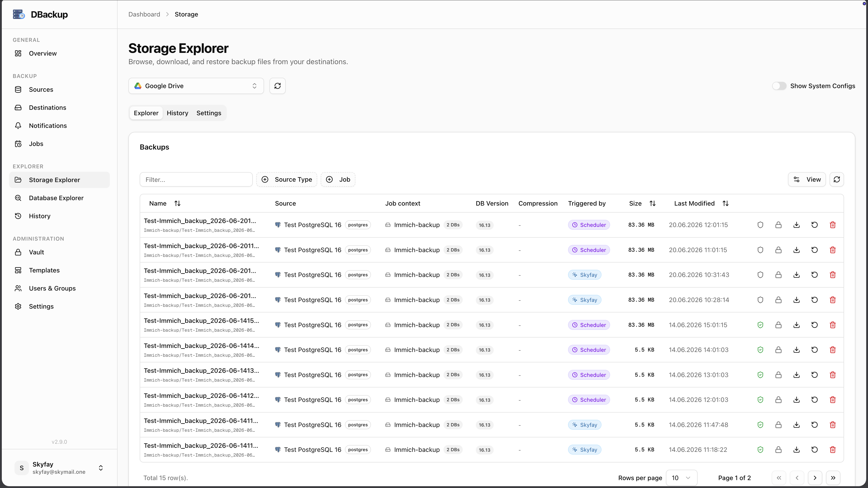This screenshot has width=868, height=488.
Task: Open Templates in the sidebar
Action: pos(59,270)
